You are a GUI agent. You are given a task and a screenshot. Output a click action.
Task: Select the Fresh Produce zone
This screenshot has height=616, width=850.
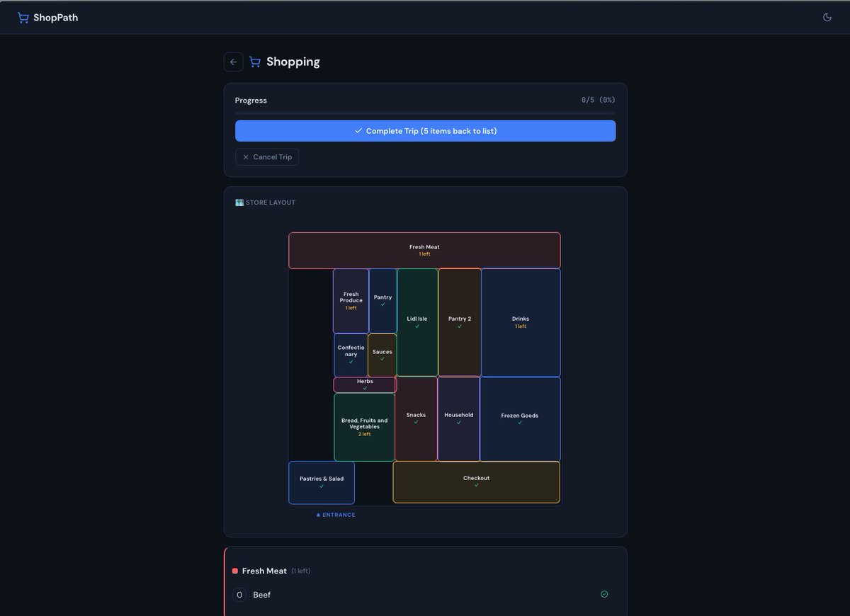click(351, 301)
